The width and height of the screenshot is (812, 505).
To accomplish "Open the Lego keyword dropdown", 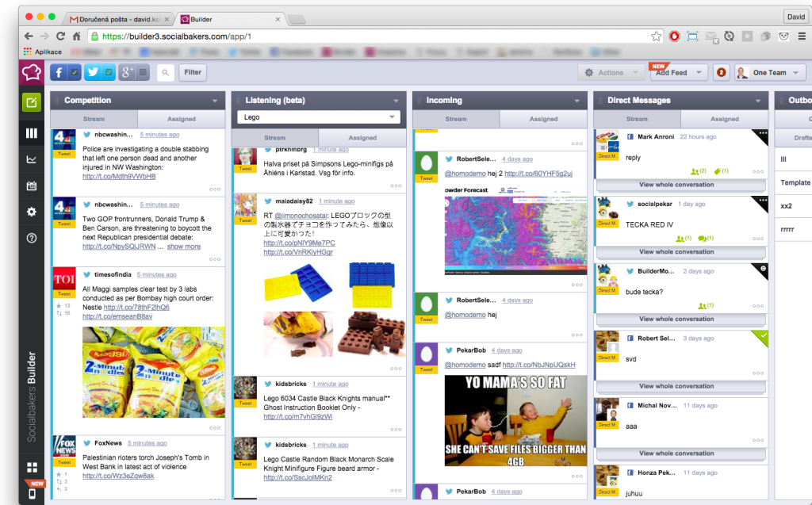I will coord(319,117).
